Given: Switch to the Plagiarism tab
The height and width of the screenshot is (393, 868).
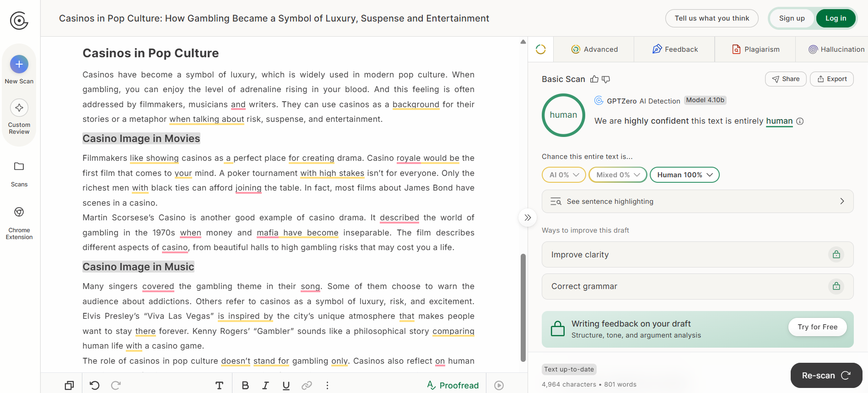Looking at the screenshot, I should pyautogui.click(x=755, y=49).
